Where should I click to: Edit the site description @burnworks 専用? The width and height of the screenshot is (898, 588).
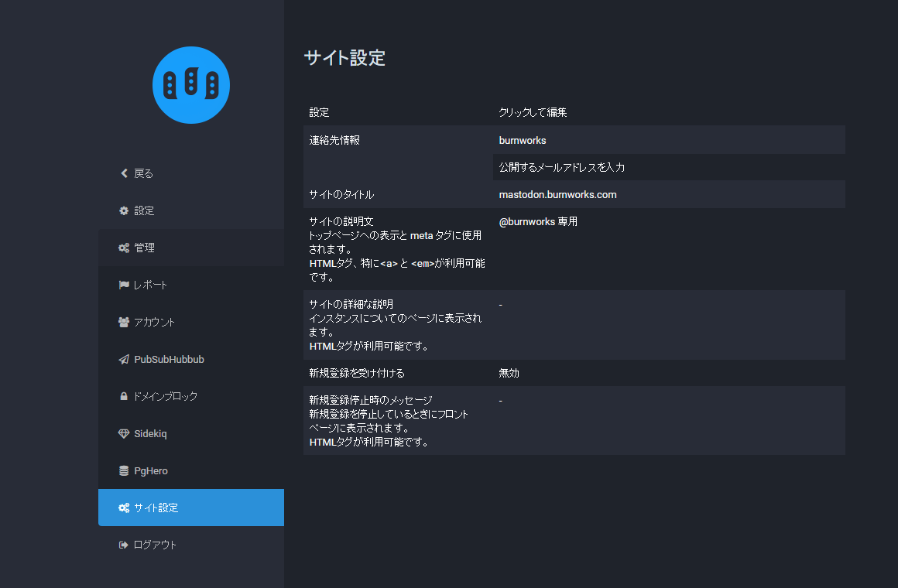click(x=538, y=222)
